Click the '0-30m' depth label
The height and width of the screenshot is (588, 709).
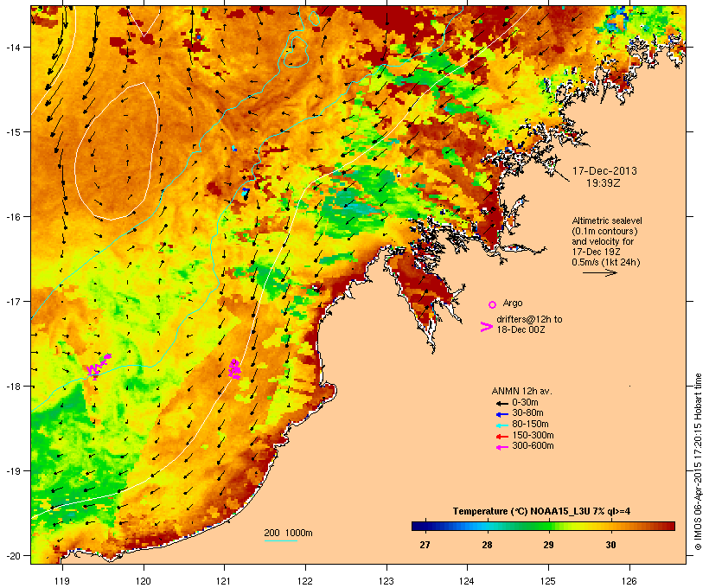click(x=525, y=403)
